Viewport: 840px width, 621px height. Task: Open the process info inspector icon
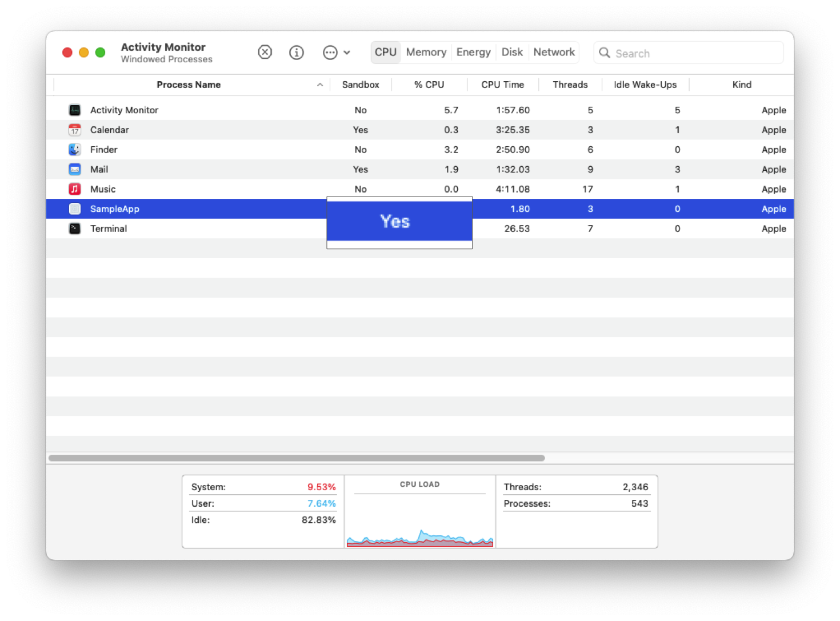click(x=296, y=53)
